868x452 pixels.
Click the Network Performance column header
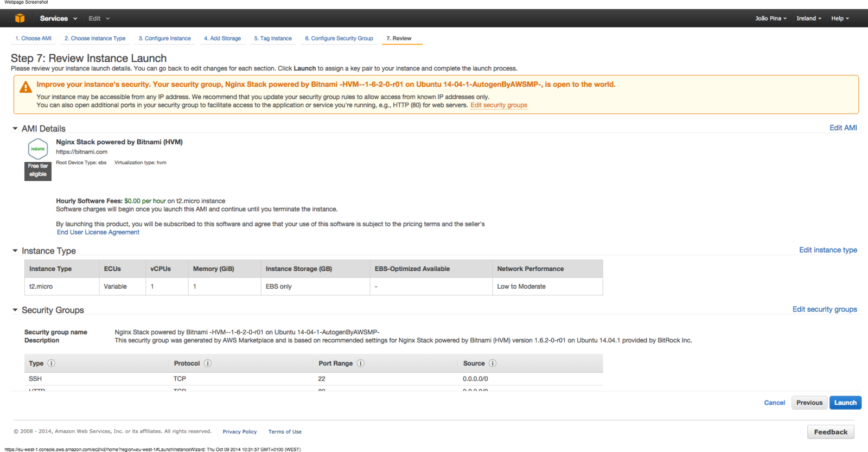[547, 269]
